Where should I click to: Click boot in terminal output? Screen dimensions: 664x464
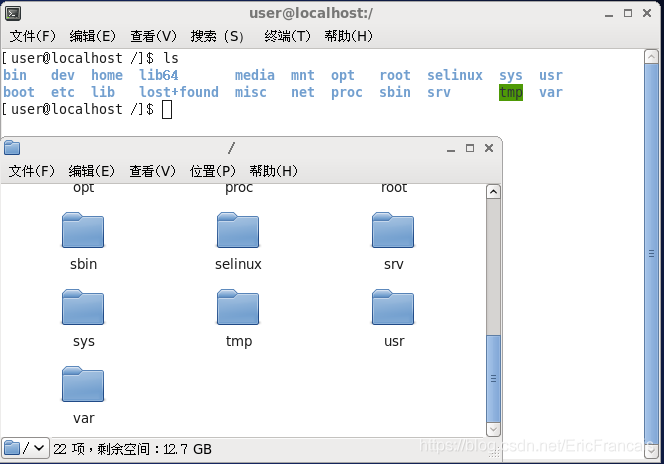click(x=19, y=92)
